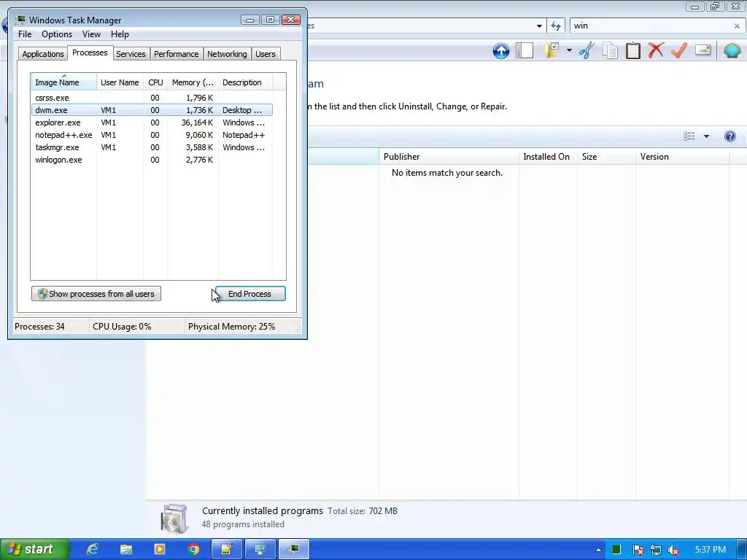This screenshot has height=560, width=747.
Task: Sort by Description column in Task Manager
Action: click(x=245, y=82)
